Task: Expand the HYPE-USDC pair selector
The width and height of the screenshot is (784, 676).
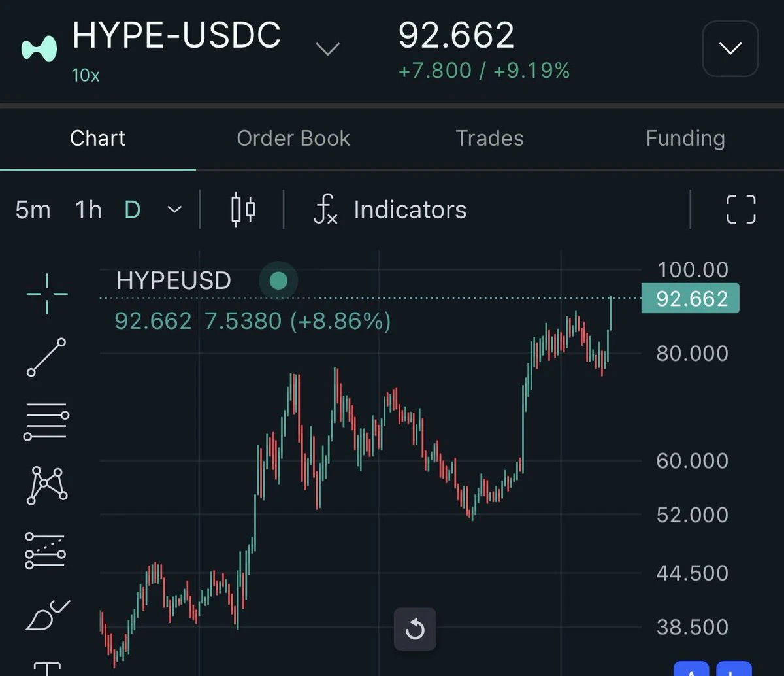Action: (327, 49)
